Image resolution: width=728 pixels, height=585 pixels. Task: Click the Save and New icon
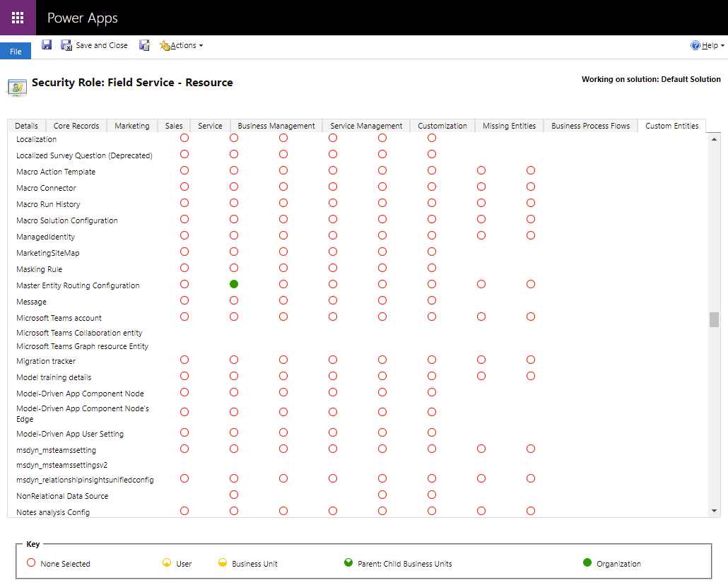tap(144, 45)
